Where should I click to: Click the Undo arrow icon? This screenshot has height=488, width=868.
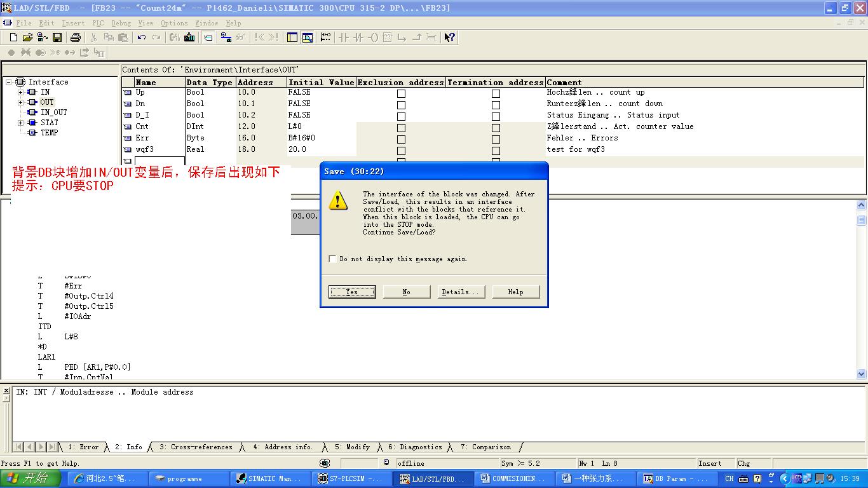coord(142,37)
